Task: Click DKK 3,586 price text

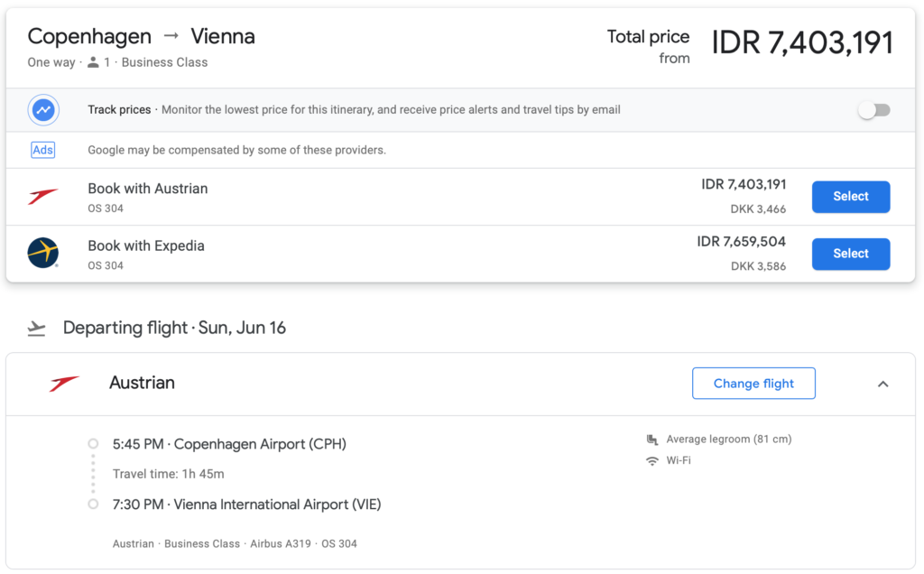Action: point(758,266)
